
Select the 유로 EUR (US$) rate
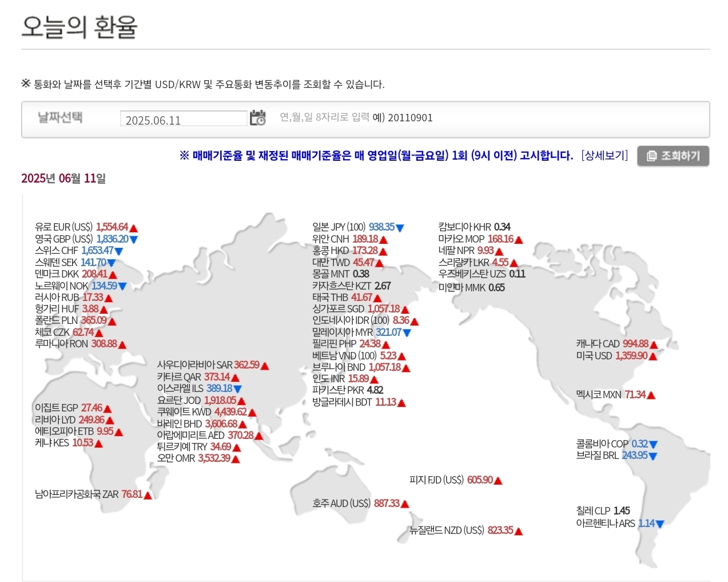tap(86, 227)
